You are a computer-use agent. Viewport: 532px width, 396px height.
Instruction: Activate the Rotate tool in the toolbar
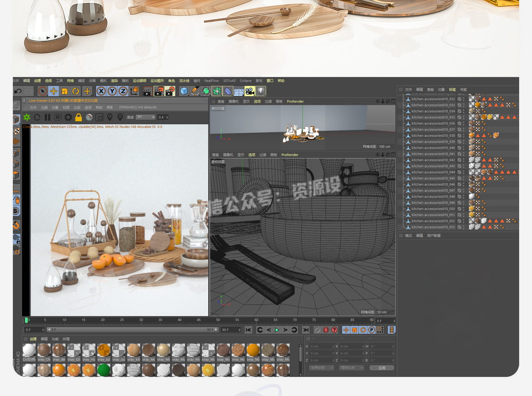pyautogui.click(x=76, y=91)
